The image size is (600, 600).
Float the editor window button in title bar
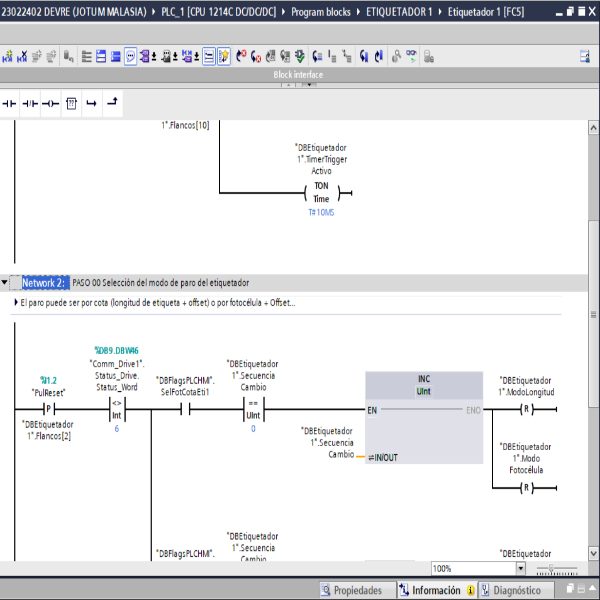(570, 11)
